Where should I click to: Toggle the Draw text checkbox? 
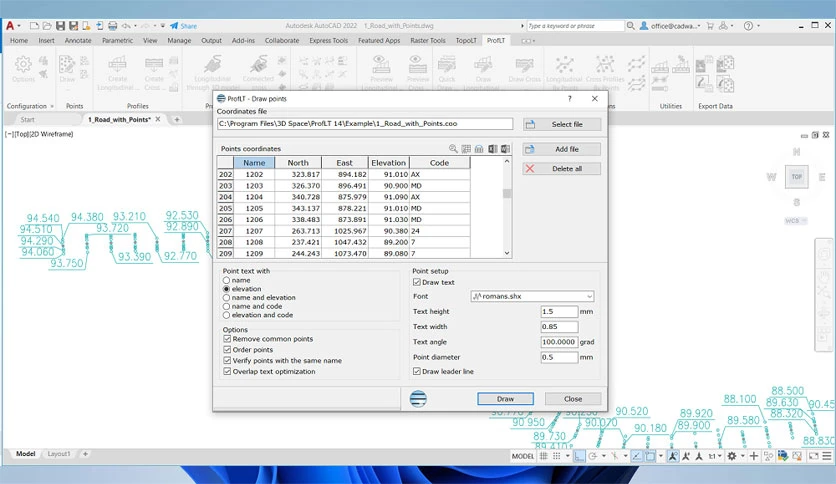pyautogui.click(x=417, y=282)
